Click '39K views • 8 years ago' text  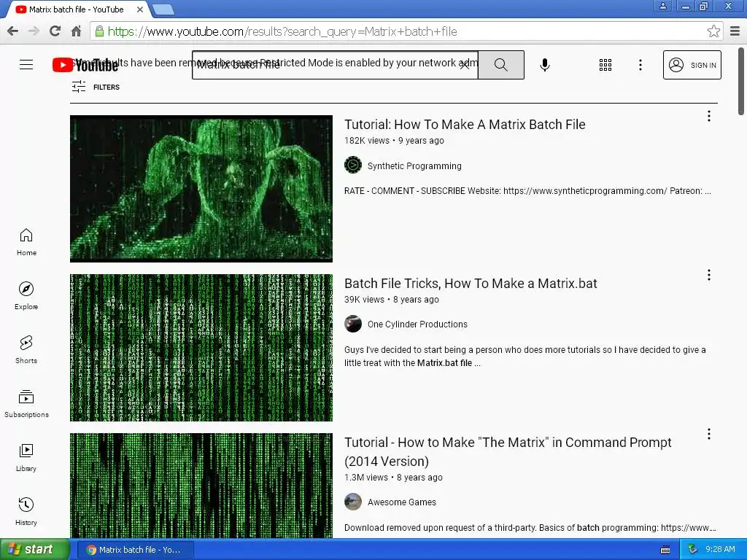pos(392,300)
